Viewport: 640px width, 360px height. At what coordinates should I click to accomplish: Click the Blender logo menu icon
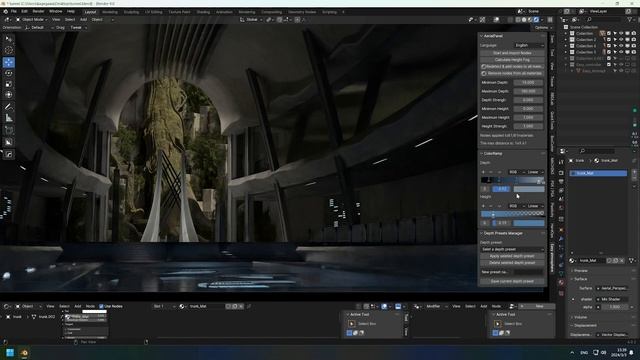5,11
